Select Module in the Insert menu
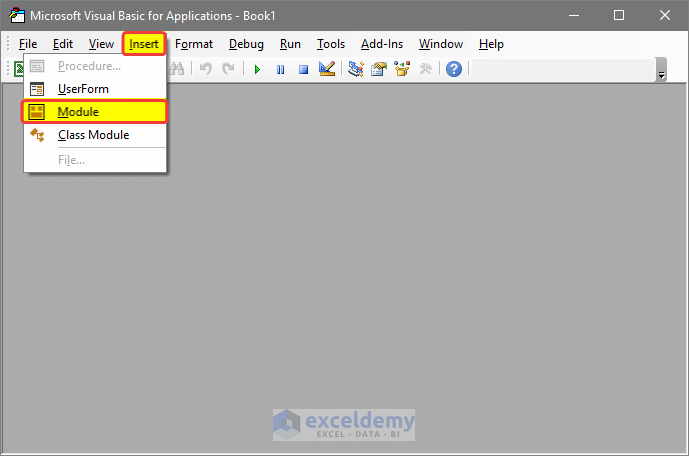 [95, 112]
